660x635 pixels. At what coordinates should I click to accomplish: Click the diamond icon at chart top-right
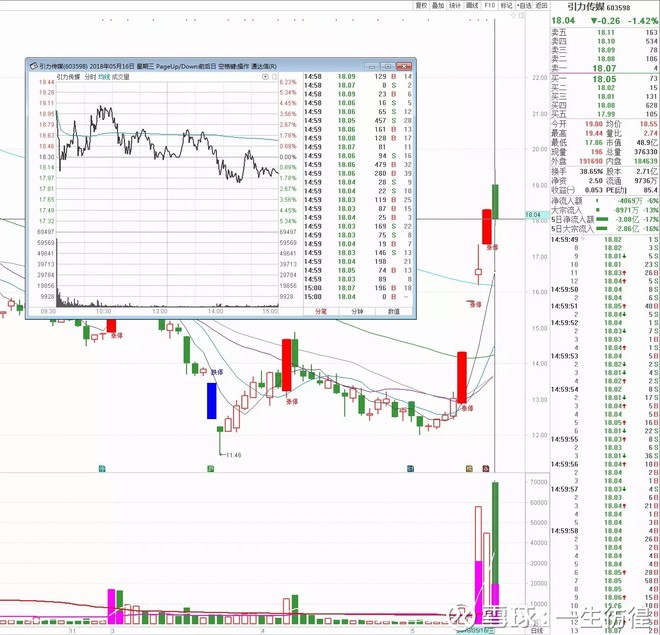point(514,16)
